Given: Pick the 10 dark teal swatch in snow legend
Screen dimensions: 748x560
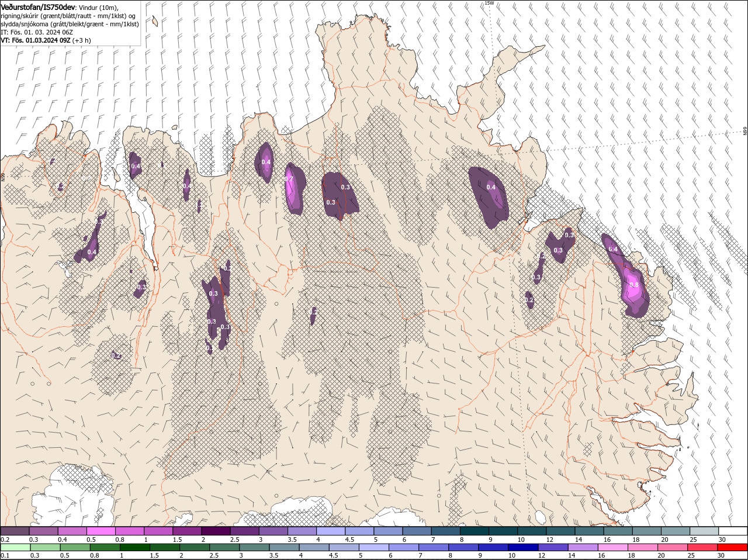Looking at the screenshot, I should point(532,531).
